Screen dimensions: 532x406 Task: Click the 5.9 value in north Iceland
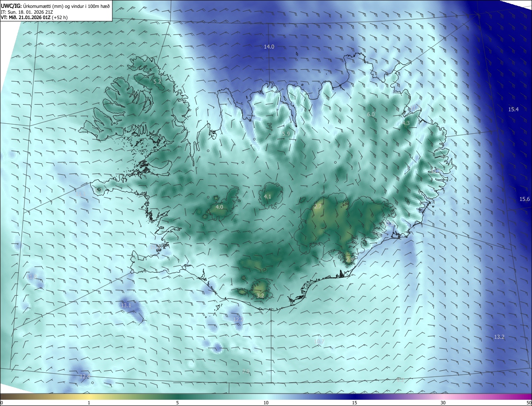pyautogui.click(x=286, y=134)
